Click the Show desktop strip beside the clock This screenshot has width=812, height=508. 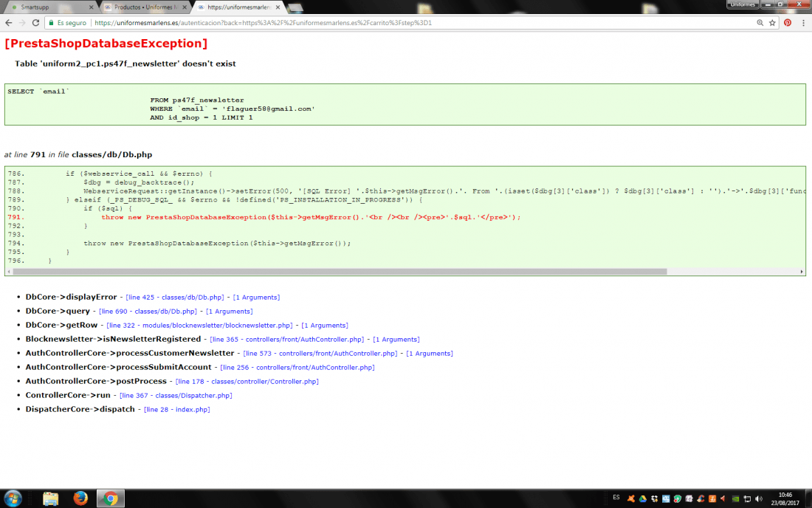pos(808,498)
